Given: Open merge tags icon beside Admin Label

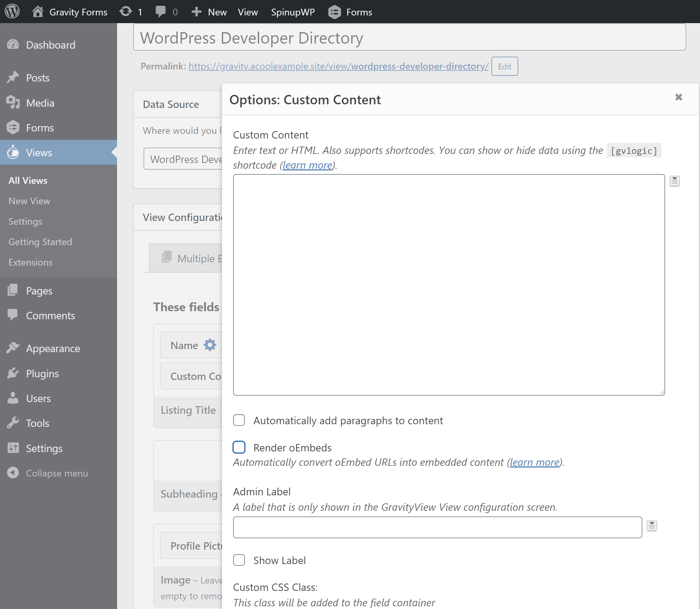Looking at the screenshot, I should point(652,526).
